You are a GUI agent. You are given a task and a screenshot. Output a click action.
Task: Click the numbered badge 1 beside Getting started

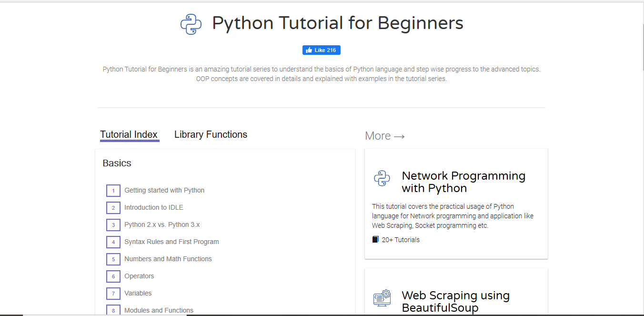tap(113, 190)
